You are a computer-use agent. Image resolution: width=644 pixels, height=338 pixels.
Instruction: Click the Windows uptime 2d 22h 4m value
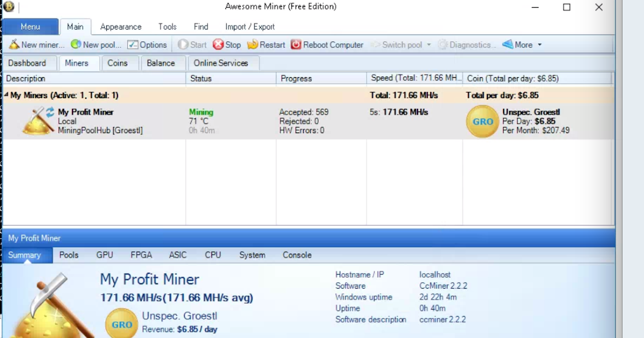pyautogui.click(x=438, y=297)
